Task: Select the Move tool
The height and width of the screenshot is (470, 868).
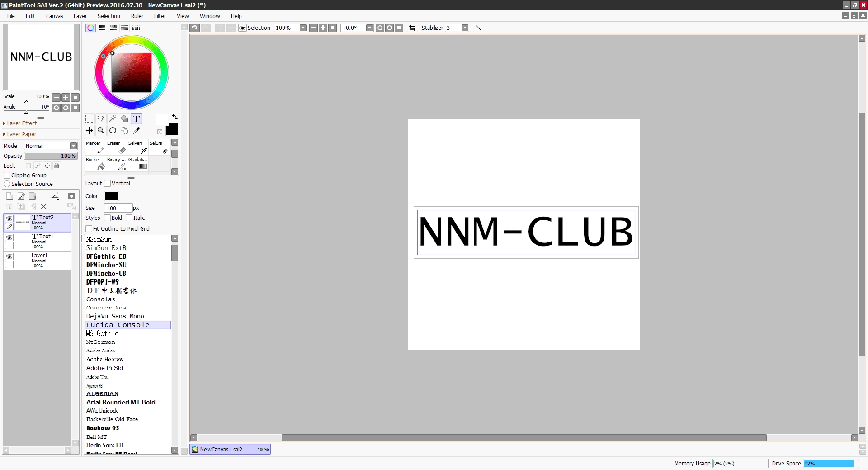Action: click(x=90, y=131)
